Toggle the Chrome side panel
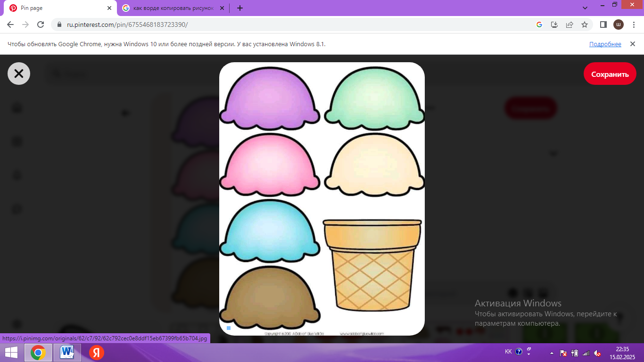Viewport: 644px width, 362px height. pyautogui.click(x=603, y=25)
